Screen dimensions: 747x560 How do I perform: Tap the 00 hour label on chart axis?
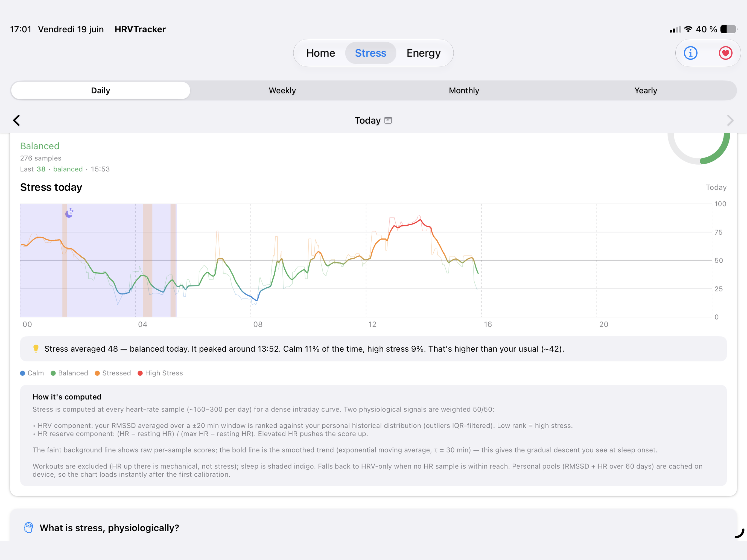27,324
